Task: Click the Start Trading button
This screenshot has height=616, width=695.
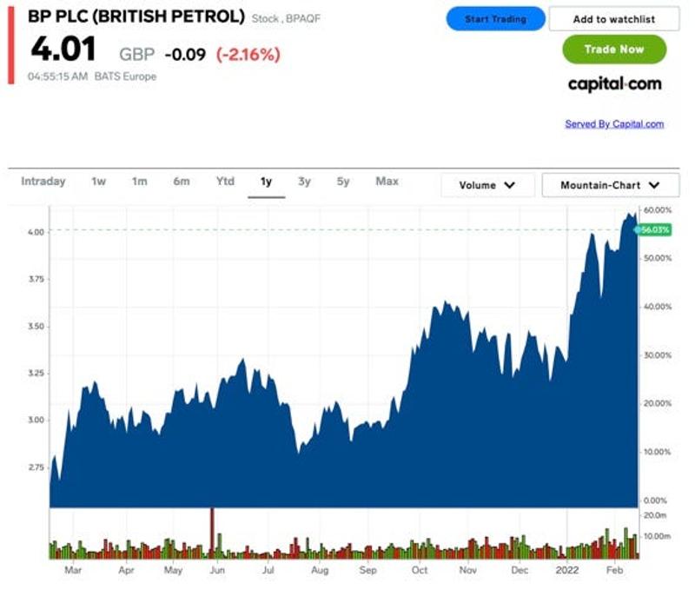Action: (495, 19)
